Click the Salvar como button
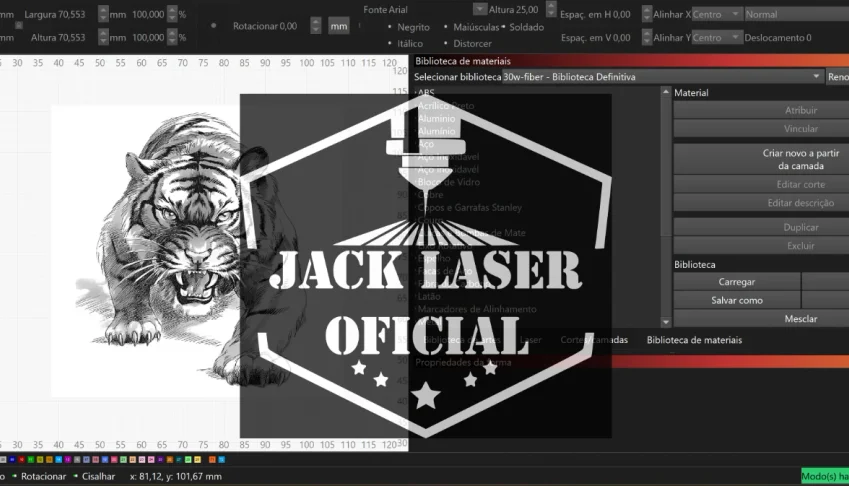This screenshot has height=486, width=849. click(737, 300)
